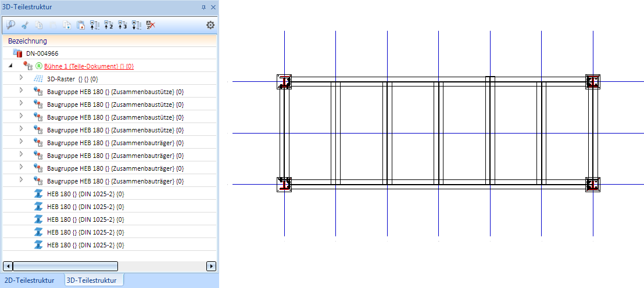Open the settings gear in part structure

coord(210,25)
